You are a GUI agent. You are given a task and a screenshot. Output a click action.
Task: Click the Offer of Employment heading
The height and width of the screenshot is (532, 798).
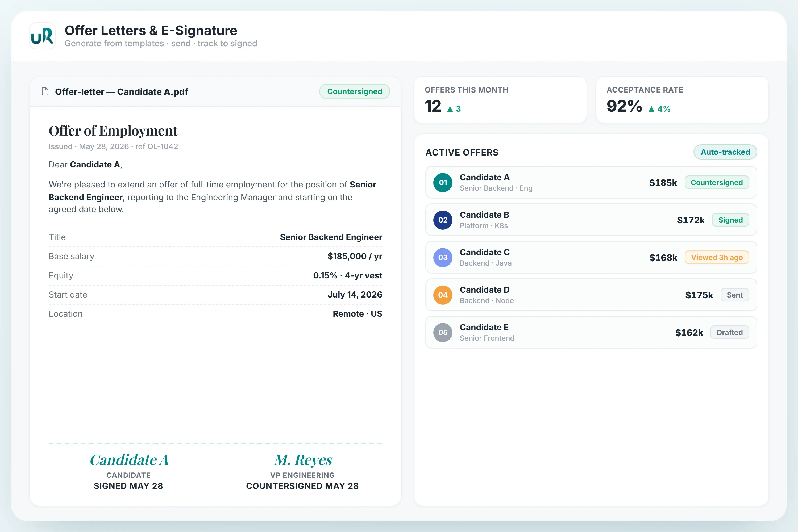click(x=113, y=131)
